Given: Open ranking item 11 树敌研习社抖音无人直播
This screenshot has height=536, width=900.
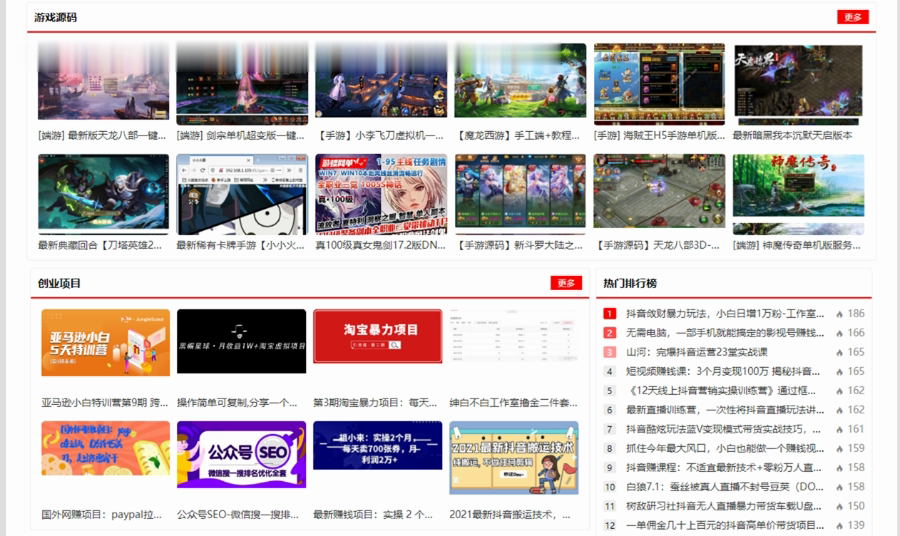Looking at the screenshot, I should tap(723, 506).
